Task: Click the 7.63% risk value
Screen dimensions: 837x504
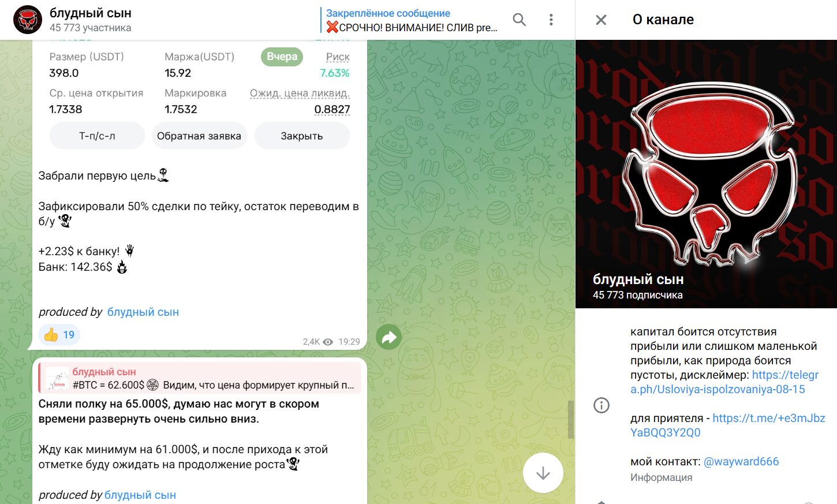Action: [335, 73]
